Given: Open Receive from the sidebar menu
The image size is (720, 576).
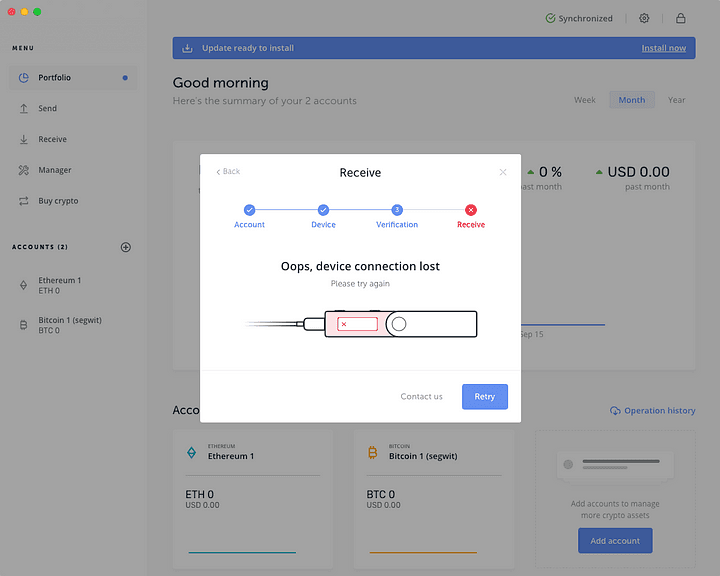Looking at the screenshot, I should [73, 139].
